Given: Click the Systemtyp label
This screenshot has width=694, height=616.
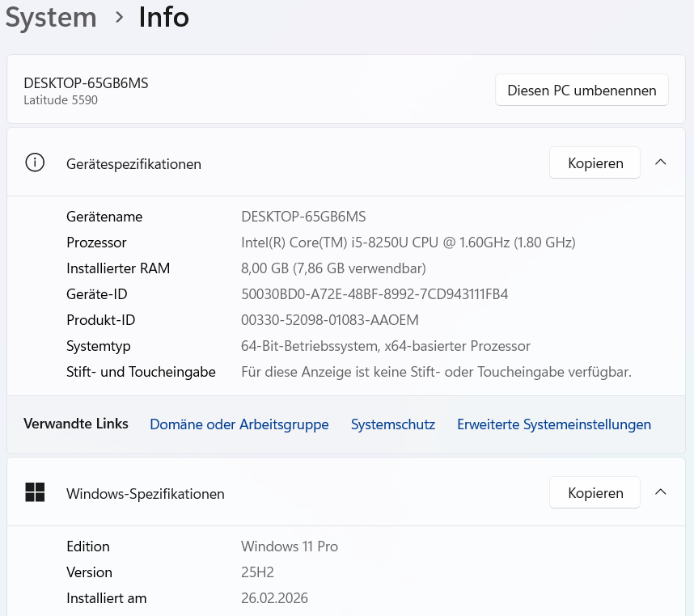Looking at the screenshot, I should click(98, 346).
